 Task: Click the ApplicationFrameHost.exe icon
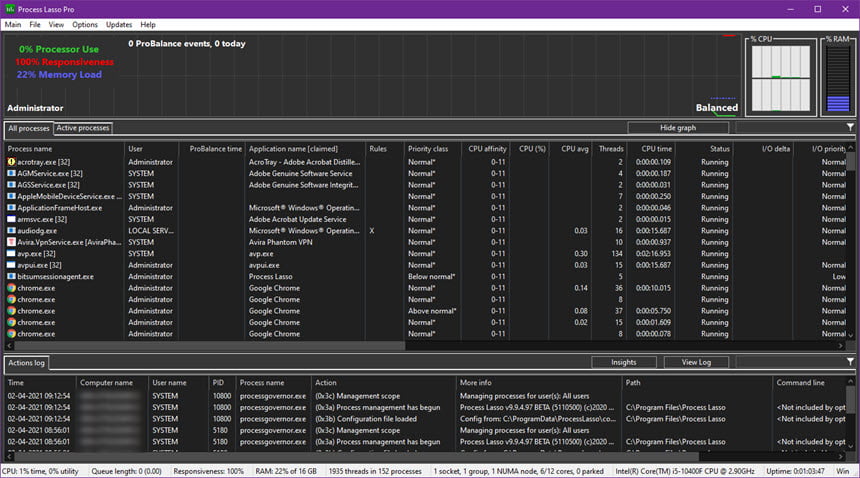pyautogui.click(x=11, y=208)
